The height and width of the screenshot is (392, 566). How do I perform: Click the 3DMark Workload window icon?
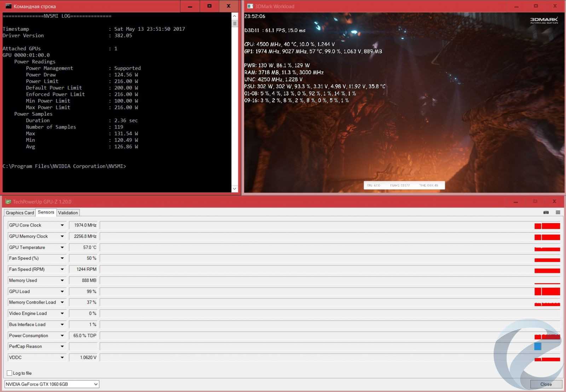[250, 6]
